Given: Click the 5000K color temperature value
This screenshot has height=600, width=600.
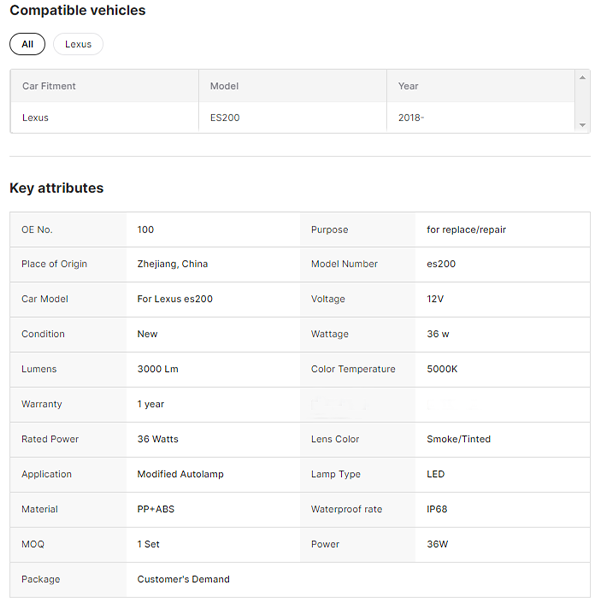Looking at the screenshot, I should (x=442, y=369).
